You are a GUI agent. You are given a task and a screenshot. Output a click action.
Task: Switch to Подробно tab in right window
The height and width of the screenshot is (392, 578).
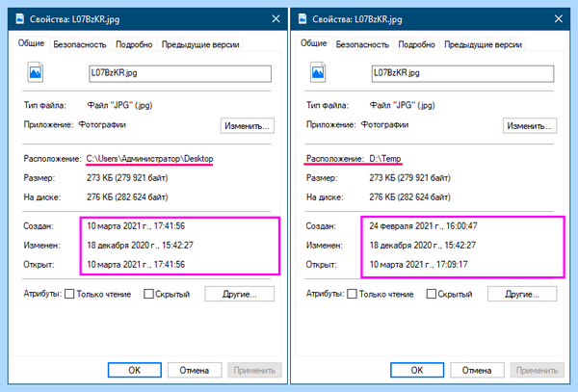[416, 44]
